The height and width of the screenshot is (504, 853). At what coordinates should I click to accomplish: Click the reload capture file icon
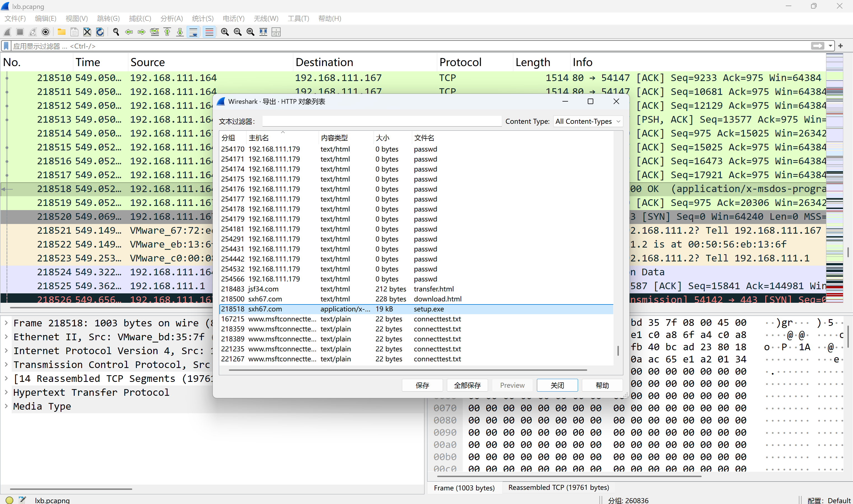(x=100, y=32)
